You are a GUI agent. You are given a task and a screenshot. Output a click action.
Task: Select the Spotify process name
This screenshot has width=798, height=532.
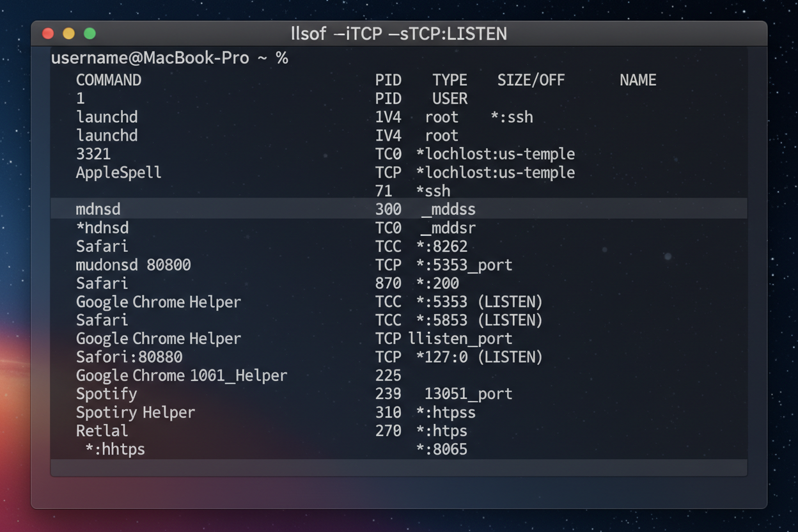tap(106, 394)
